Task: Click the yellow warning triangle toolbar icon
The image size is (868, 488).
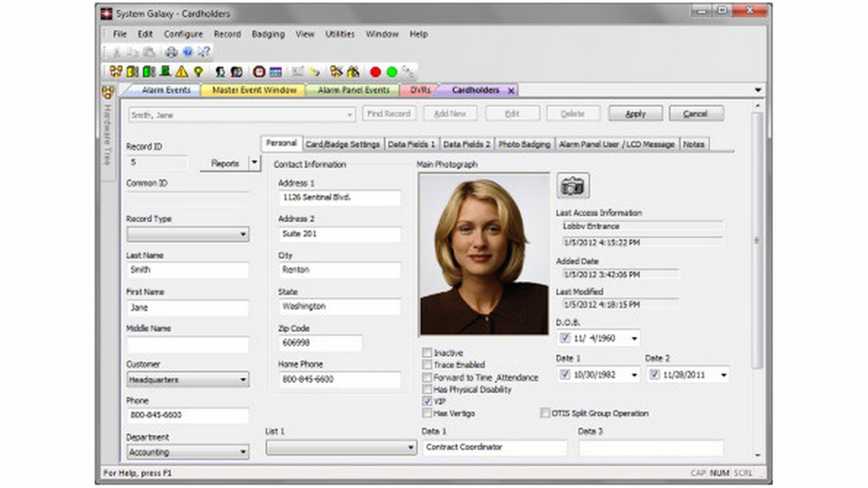Action: (x=181, y=71)
